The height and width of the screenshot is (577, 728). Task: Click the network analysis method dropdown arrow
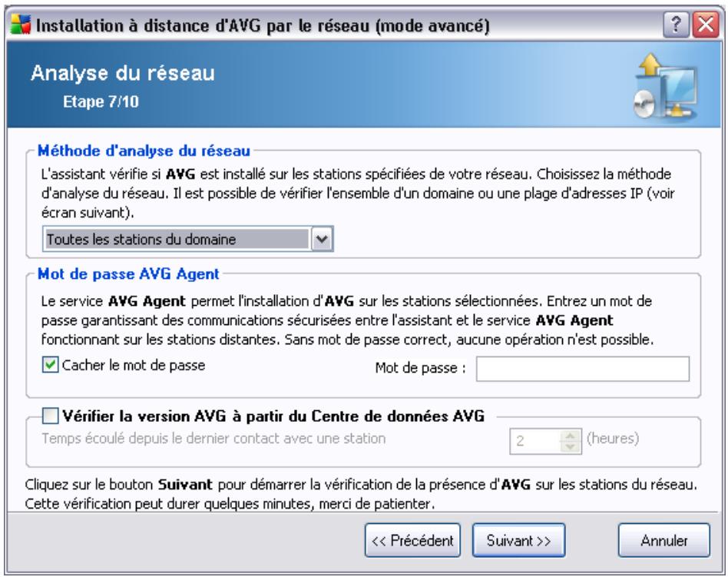[322, 239]
